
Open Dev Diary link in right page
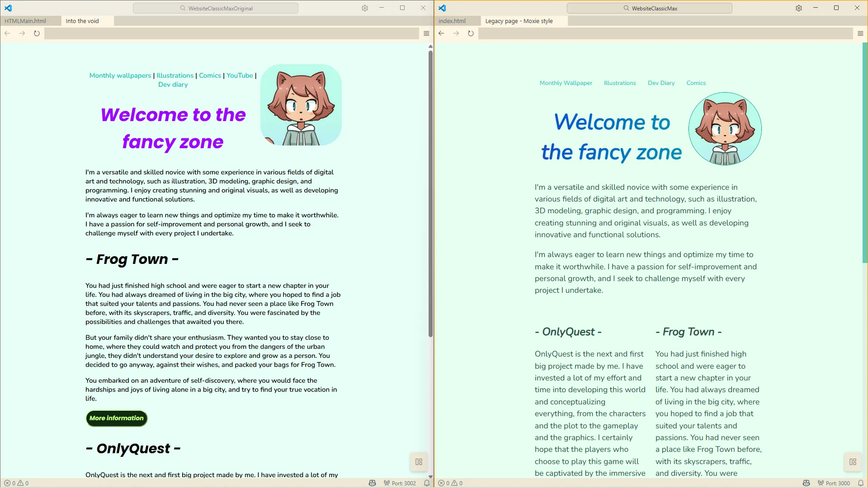661,83
